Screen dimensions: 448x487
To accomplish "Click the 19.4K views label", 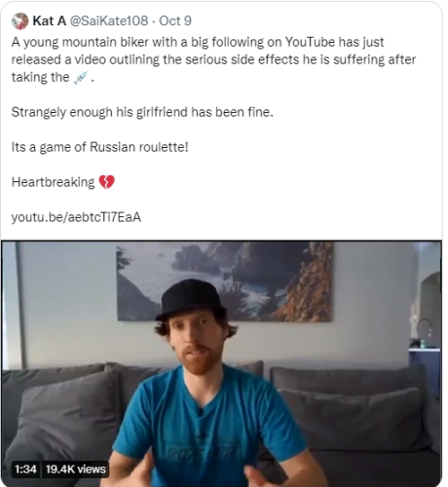I will (x=76, y=468).
